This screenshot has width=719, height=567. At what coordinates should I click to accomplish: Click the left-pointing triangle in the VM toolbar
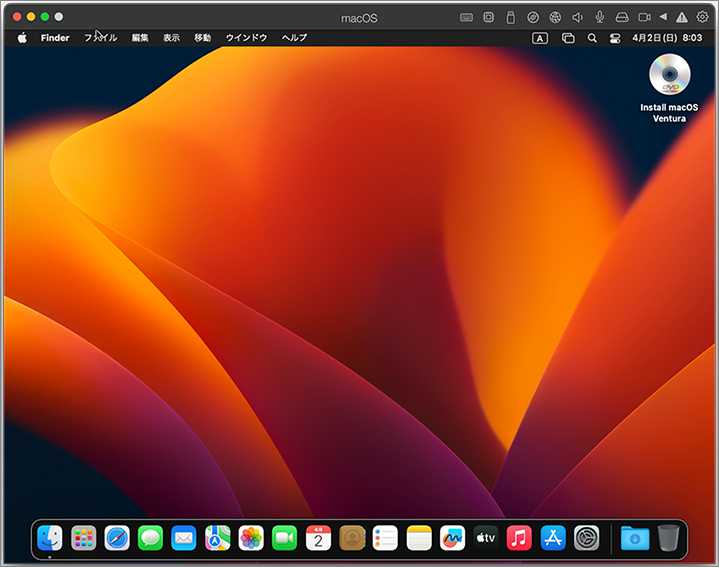pyautogui.click(x=663, y=17)
